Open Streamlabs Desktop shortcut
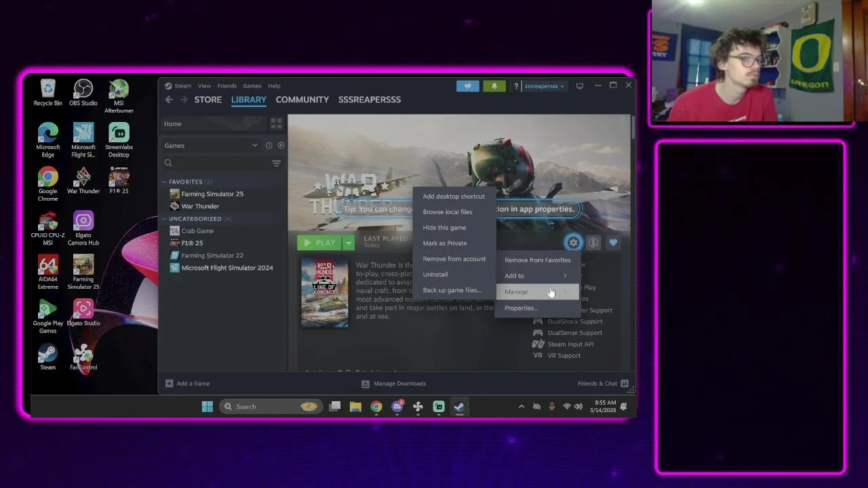This screenshot has height=488, width=868. 119,140
